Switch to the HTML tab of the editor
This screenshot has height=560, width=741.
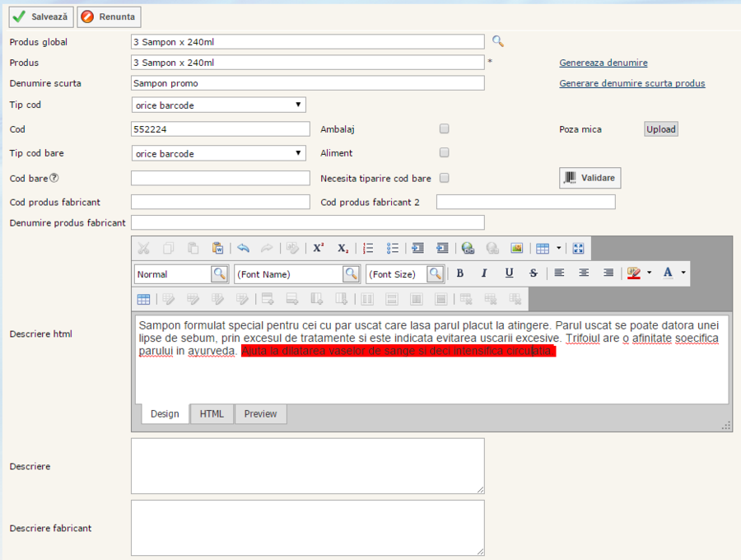pyautogui.click(x=212, y=414)
